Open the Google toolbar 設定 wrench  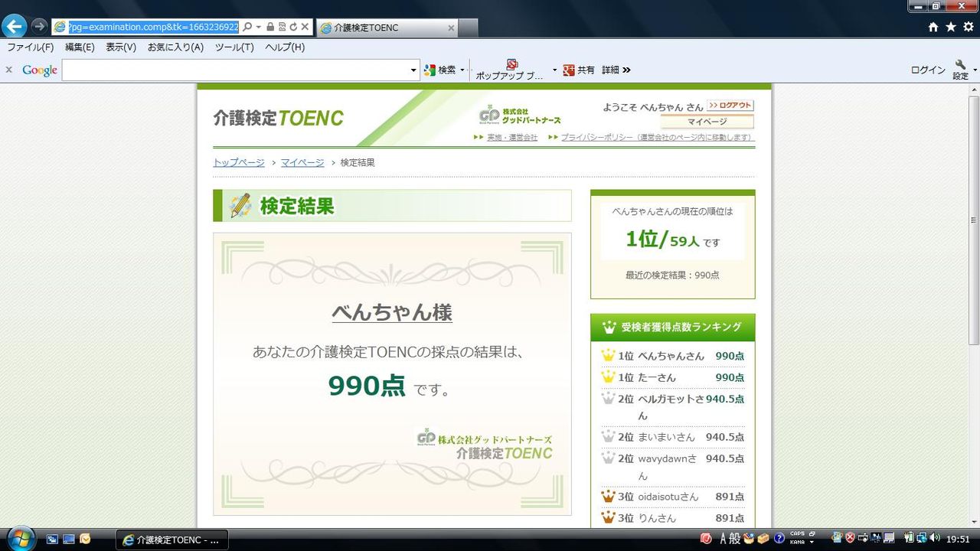tap(960, 70)
